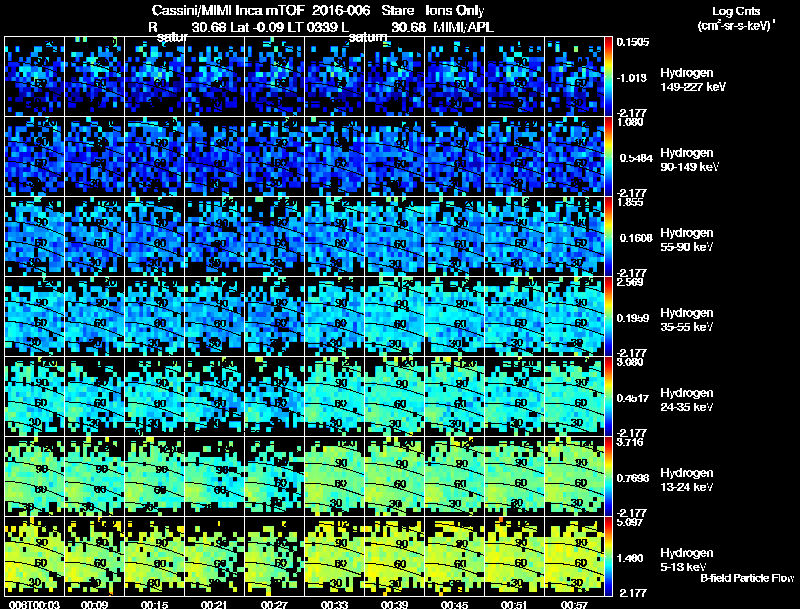The image size is (800, 609).
Task: Select the 13-24 keV panel at 00:27
Action: click(274, 477)
